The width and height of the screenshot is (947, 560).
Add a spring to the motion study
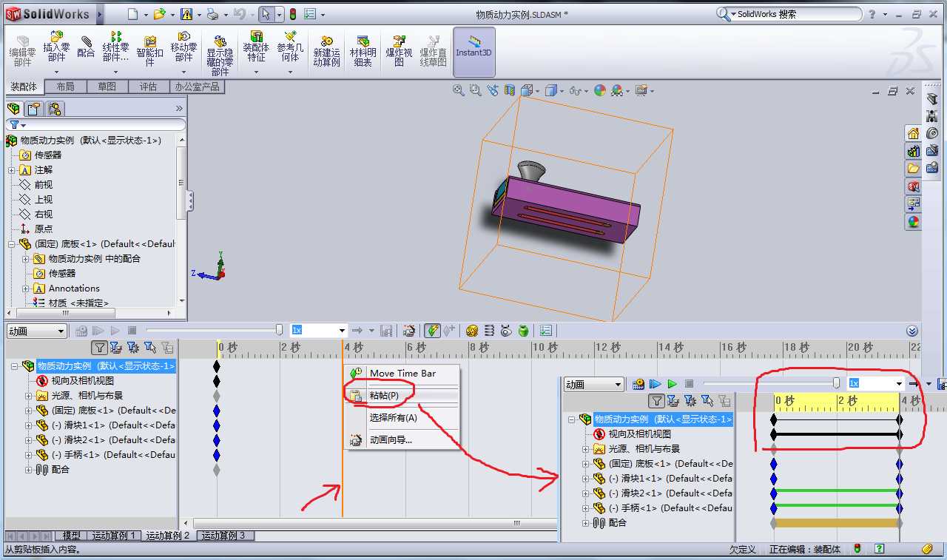489,331
